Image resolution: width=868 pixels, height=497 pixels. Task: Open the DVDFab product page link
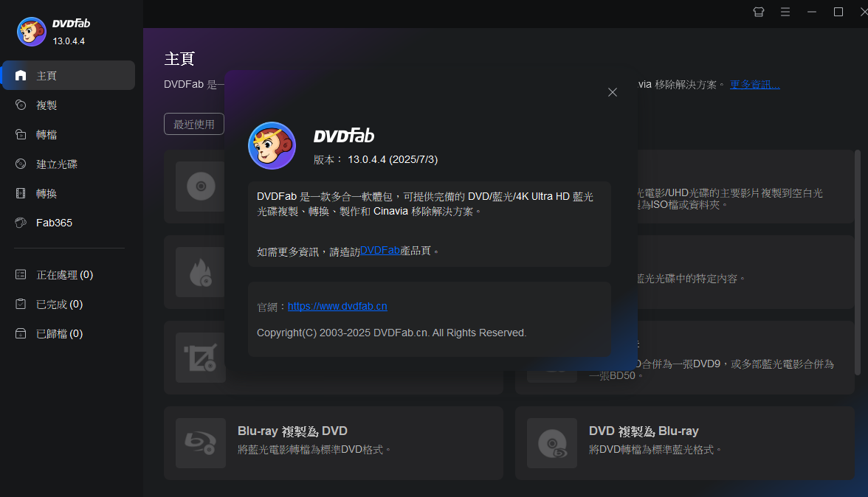click(x=379, y=251)
